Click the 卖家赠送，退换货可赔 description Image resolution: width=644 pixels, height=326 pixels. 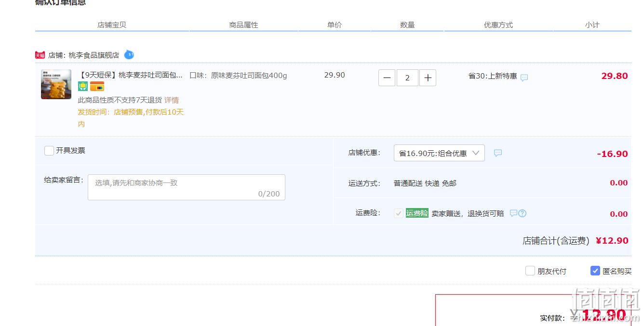(x=468, y=214)
